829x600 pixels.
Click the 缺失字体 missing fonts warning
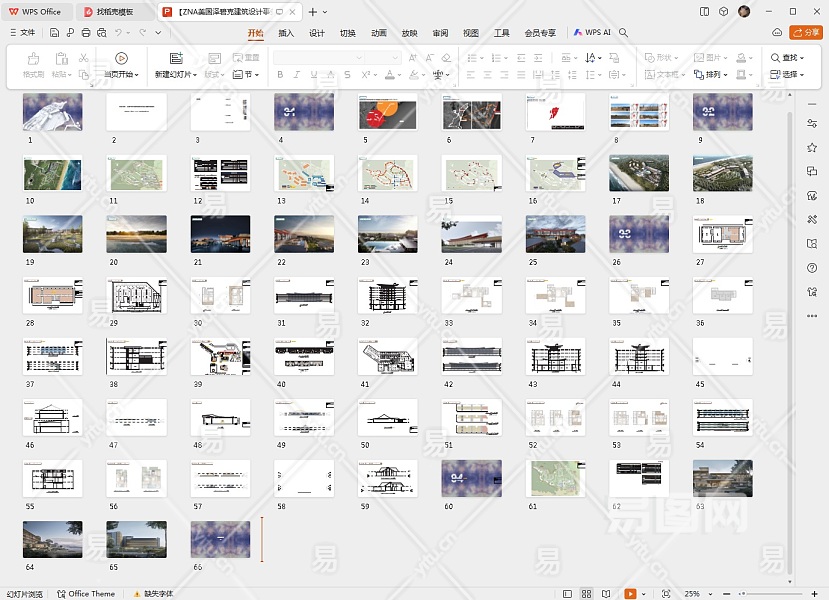click(x=153, y=594)
